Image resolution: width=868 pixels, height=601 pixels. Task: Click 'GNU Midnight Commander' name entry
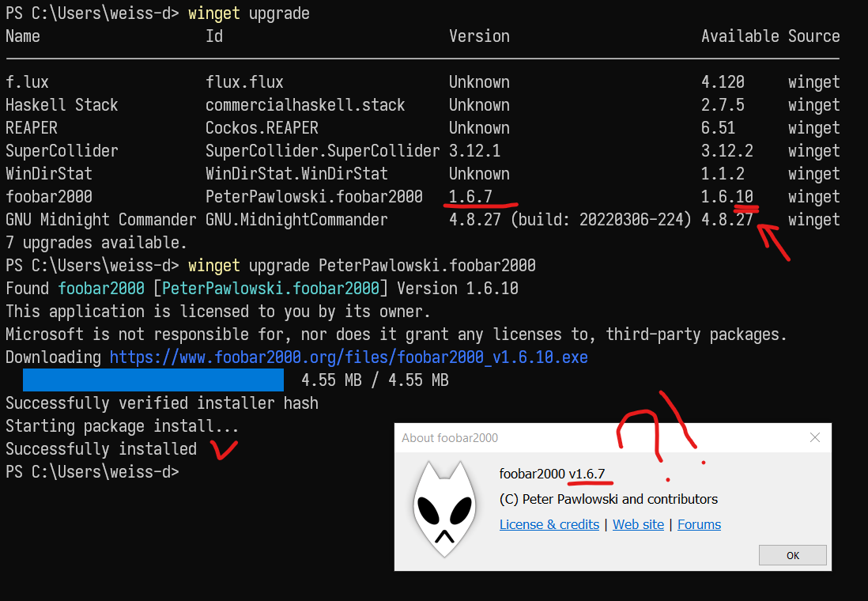pos(100,220)
